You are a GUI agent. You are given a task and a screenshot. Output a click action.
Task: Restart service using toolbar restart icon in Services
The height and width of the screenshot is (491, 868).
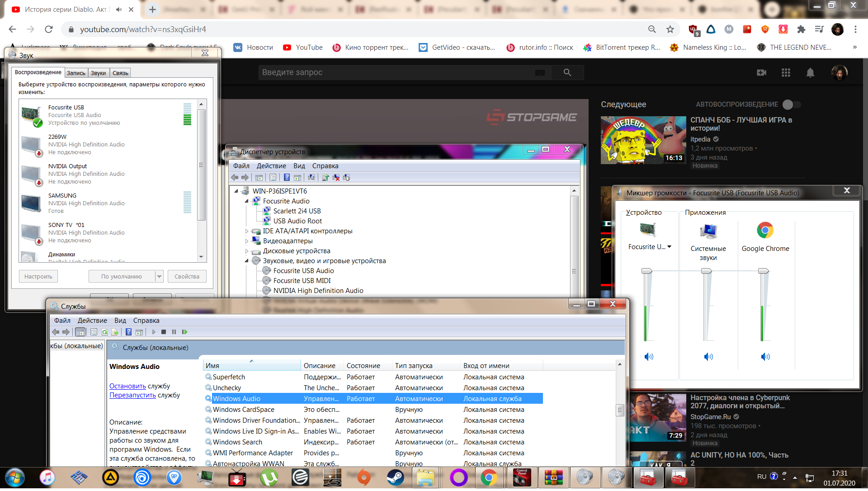(x=184, y=332)
